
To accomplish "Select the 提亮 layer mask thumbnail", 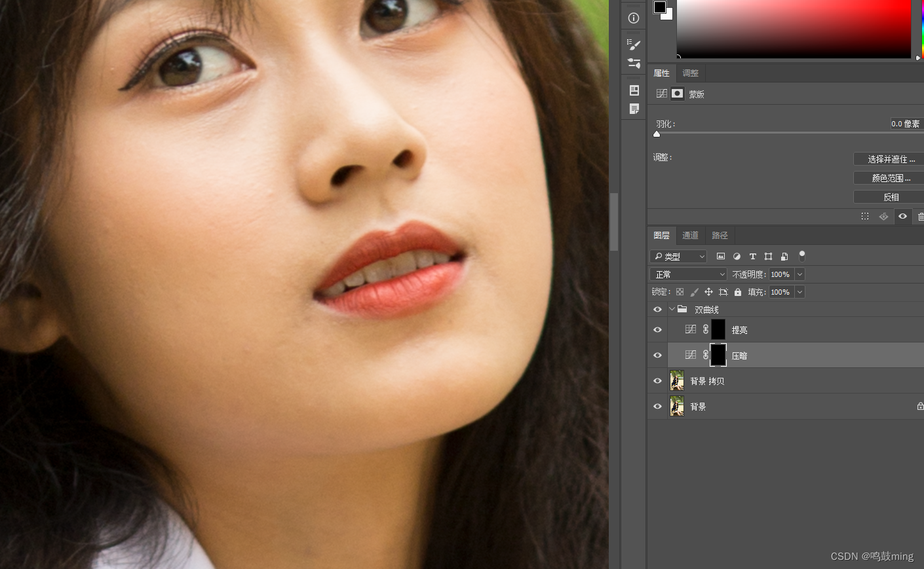I will pos(718,329).
